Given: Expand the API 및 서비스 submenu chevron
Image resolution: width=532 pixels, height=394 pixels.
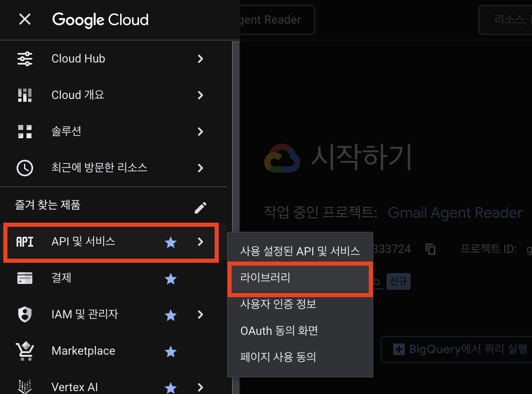Looking at the screenshot, I should pyautogui.click(x=201, y=242).
